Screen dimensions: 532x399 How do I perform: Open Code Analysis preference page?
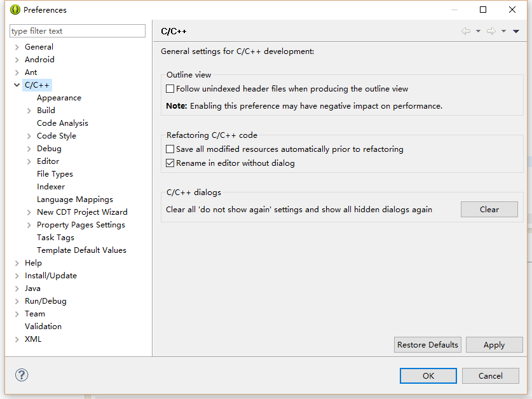(x=62, y=123)
